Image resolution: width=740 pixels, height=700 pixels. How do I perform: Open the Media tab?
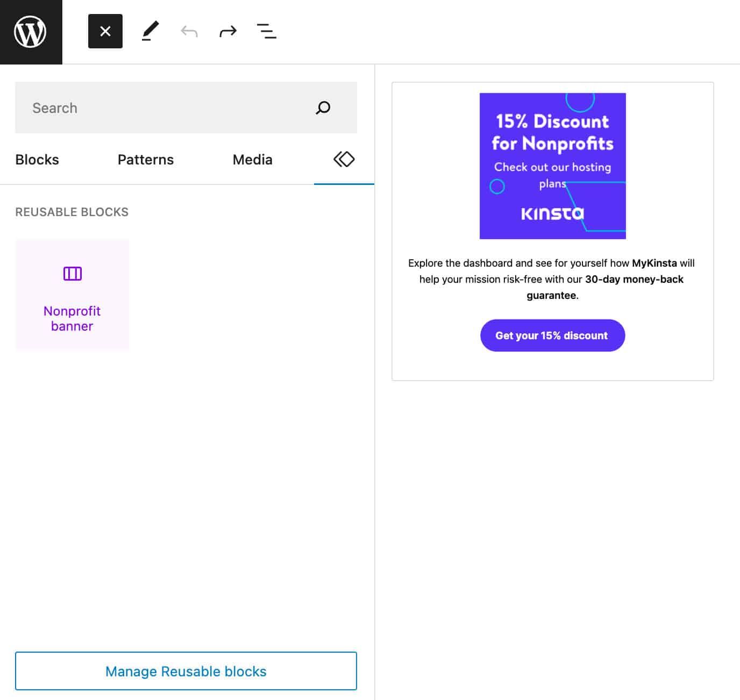[x=252, y=160]
